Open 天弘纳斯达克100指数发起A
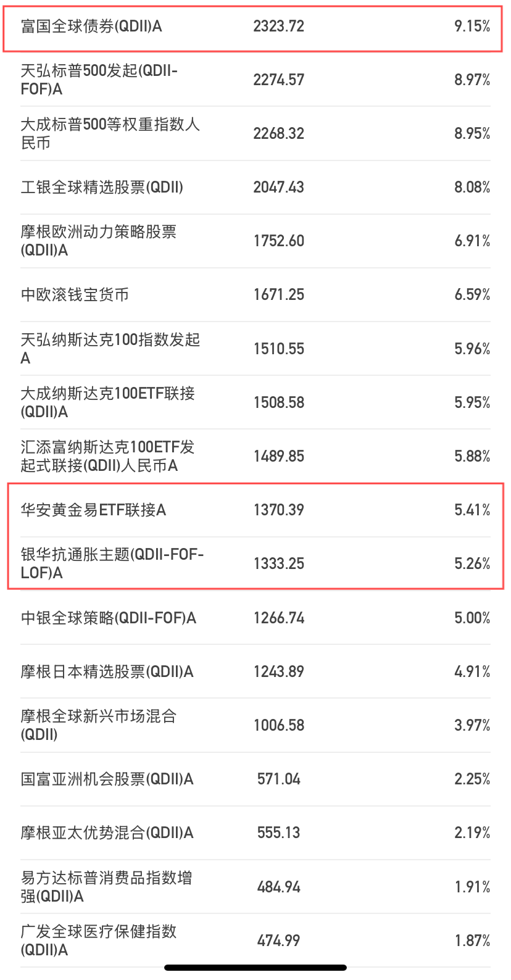 click(255, 349)
